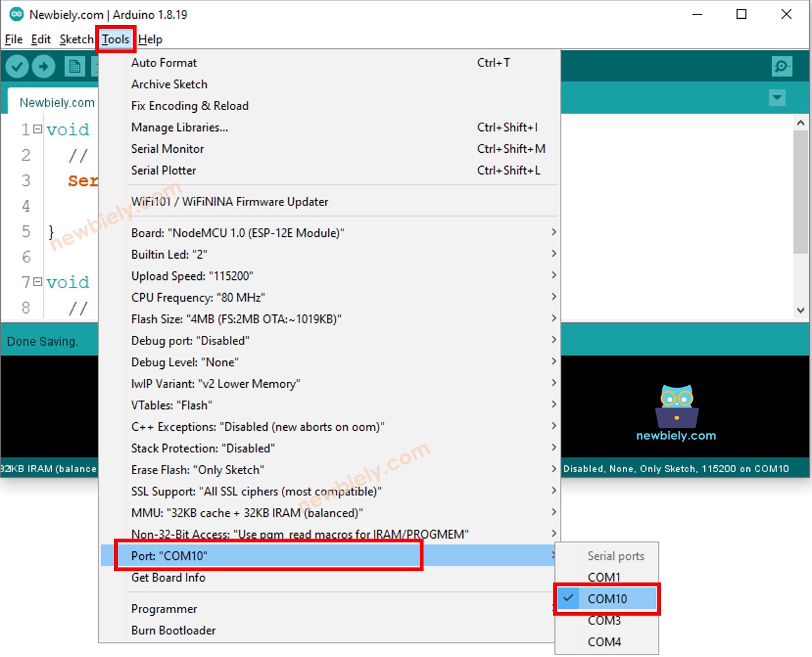Open Serial Monitor with the magnifier icon
Viewport: 812px width, 657px height.
click(782, 66)
